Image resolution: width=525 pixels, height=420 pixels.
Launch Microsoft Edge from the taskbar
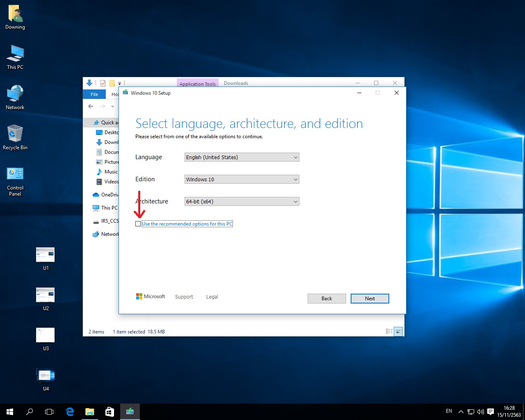pyautogui.click(x=70, y=412)
